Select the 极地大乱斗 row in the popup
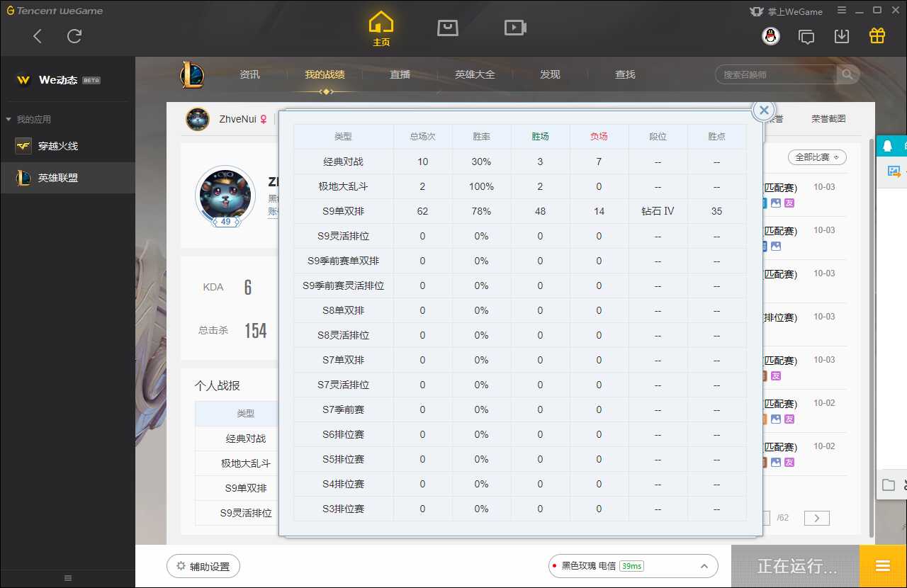907x588 pixels. click(x=520, y=186)
